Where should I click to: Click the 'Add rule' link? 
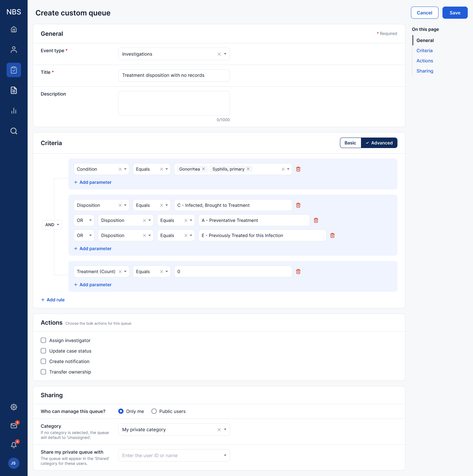53,300
